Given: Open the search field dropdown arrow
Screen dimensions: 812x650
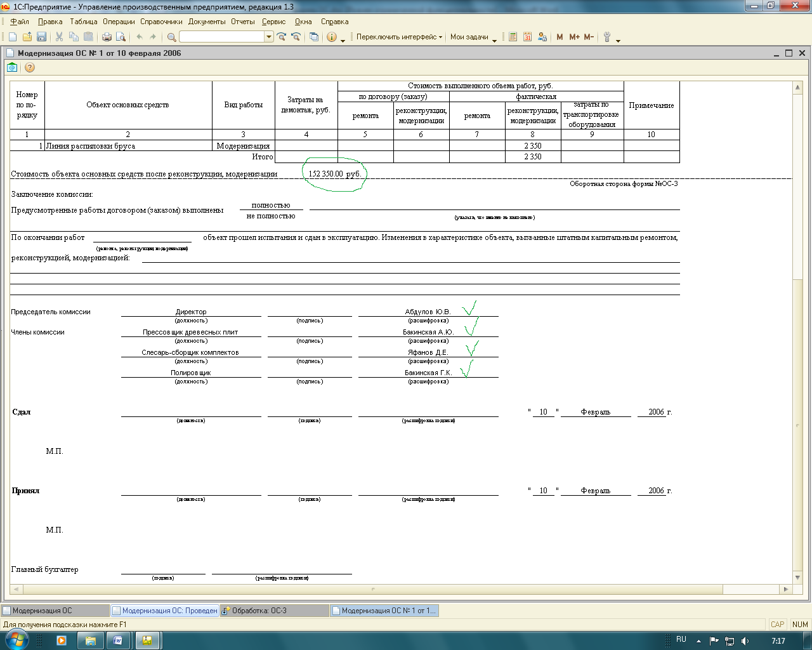Looking at the screenshot, I should 269,37.
